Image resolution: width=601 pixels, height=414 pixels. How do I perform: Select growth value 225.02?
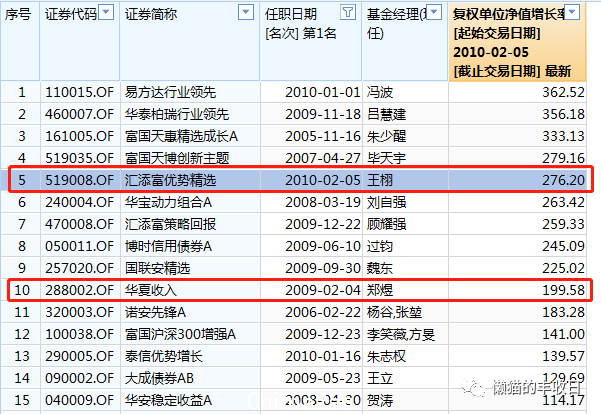[x=563, y=268]
